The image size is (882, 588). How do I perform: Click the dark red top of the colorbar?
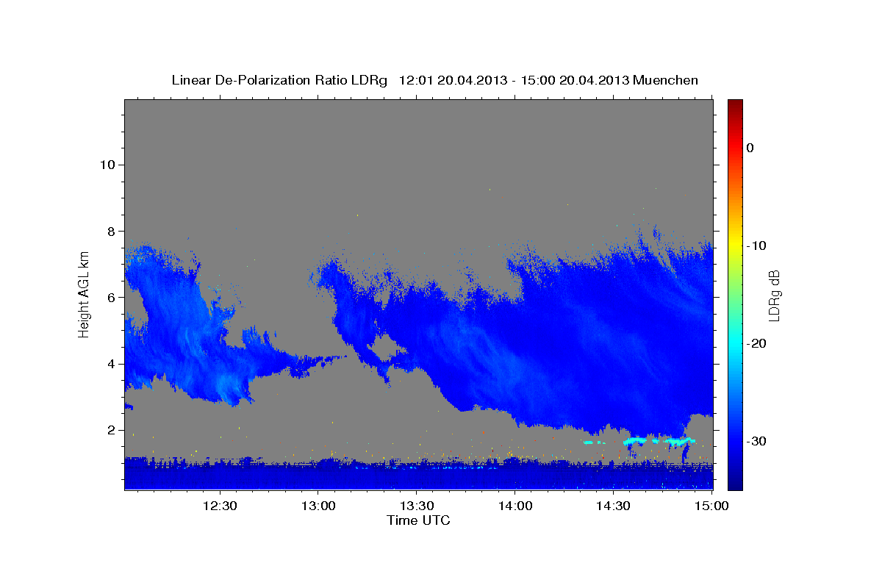click(x=735, y=105)
